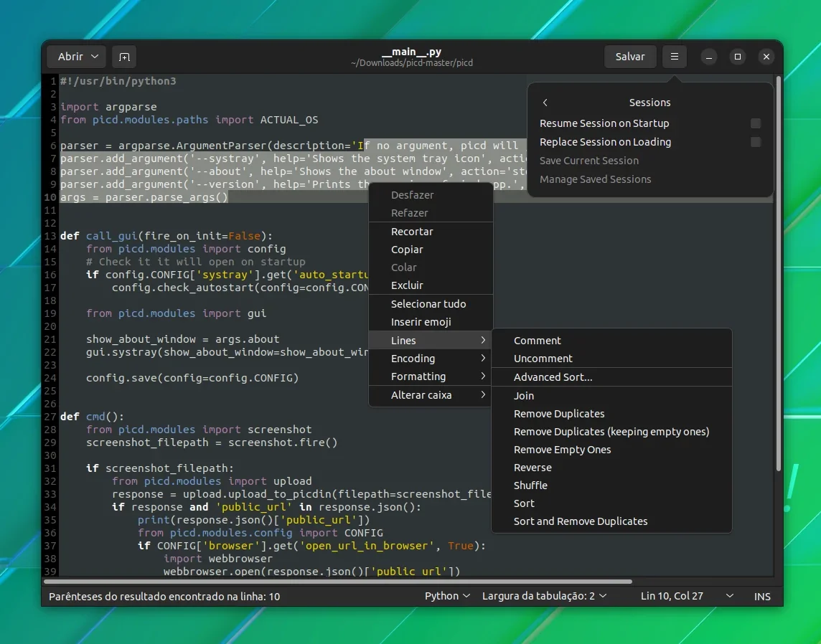The height and width of the screenshot is (644, 821).
Task: Open the hamburger menu icon
Action: click(675, 57)
